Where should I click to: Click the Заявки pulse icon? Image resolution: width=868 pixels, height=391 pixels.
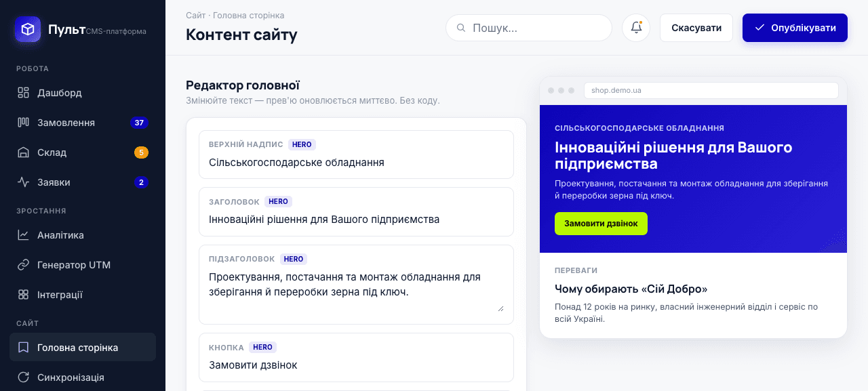click(23, 182)
